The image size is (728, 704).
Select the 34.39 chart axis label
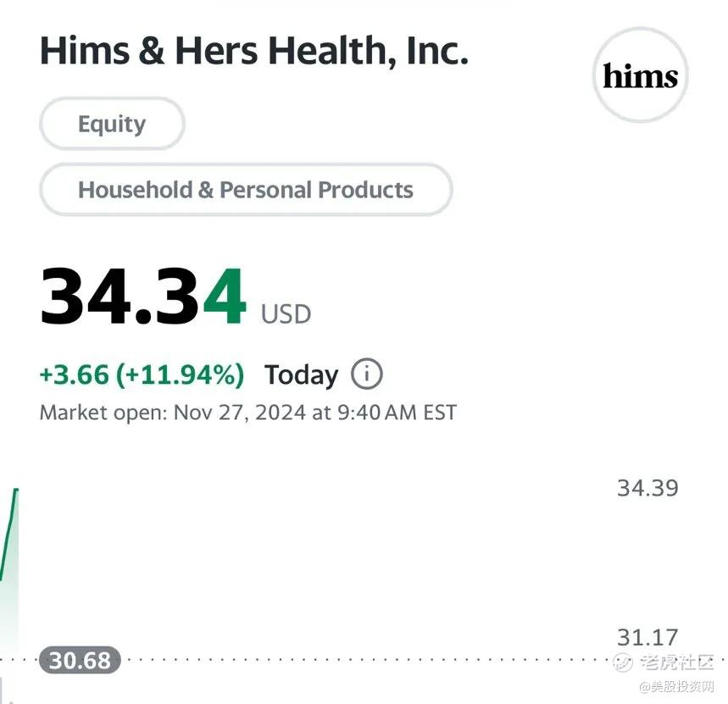647,488
